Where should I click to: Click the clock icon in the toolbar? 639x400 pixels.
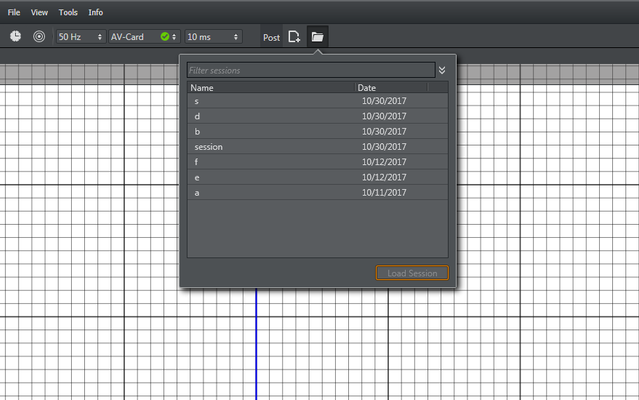16,37
